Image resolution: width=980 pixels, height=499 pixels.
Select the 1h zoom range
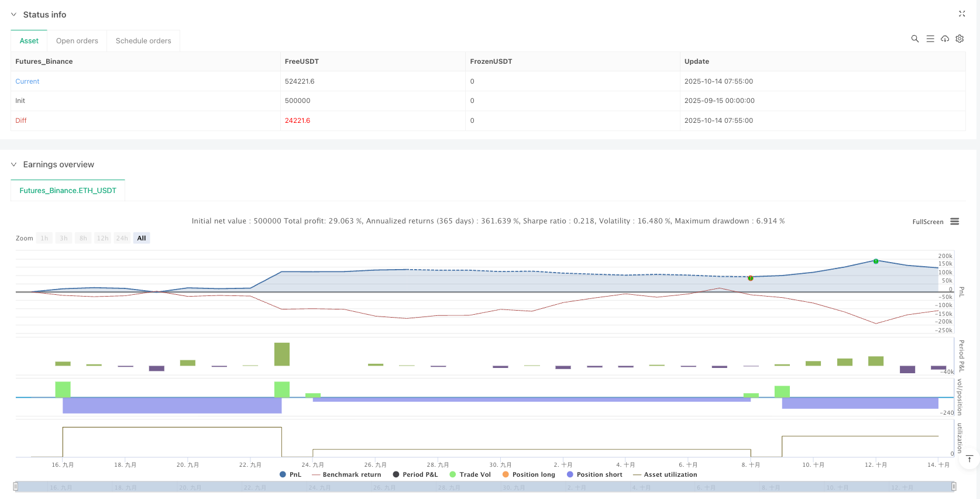[44, 238]
